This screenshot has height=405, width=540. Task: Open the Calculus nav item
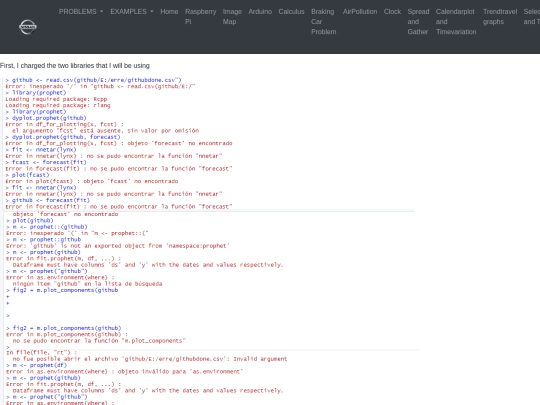291,12
